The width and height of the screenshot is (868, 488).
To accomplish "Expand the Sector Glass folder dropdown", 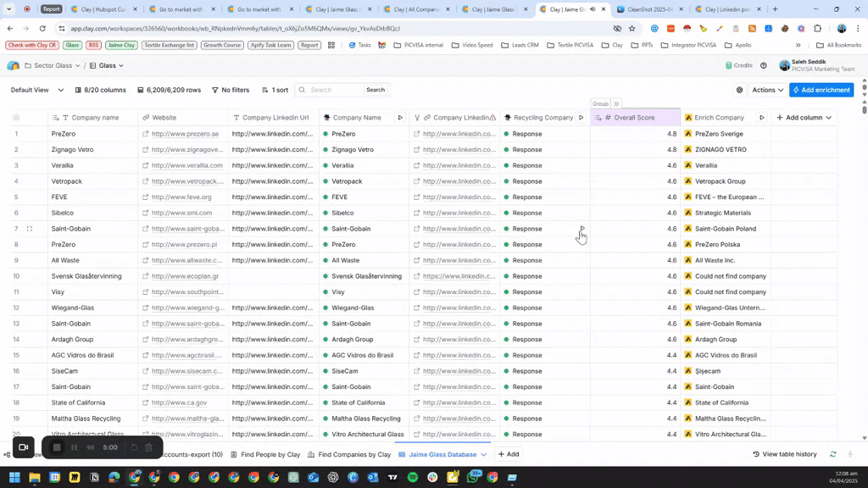I will pos(77,65).
